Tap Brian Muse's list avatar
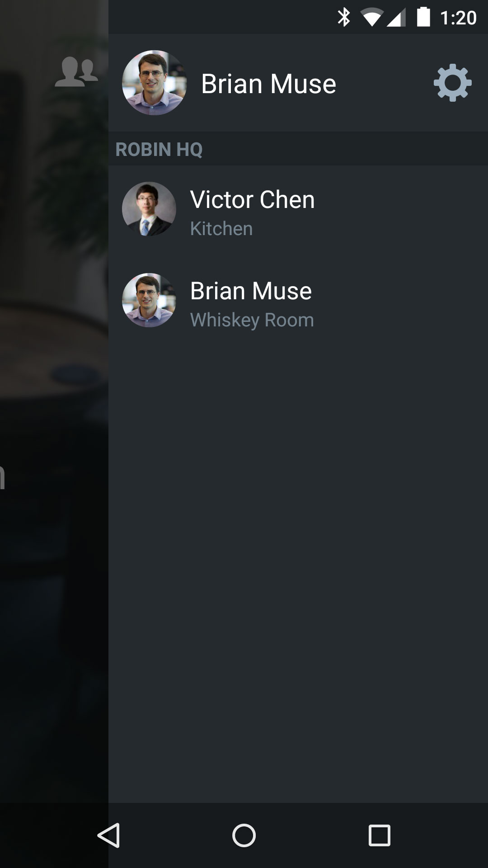The width and height of the screenshot is (488, 868). click(149, 300)
